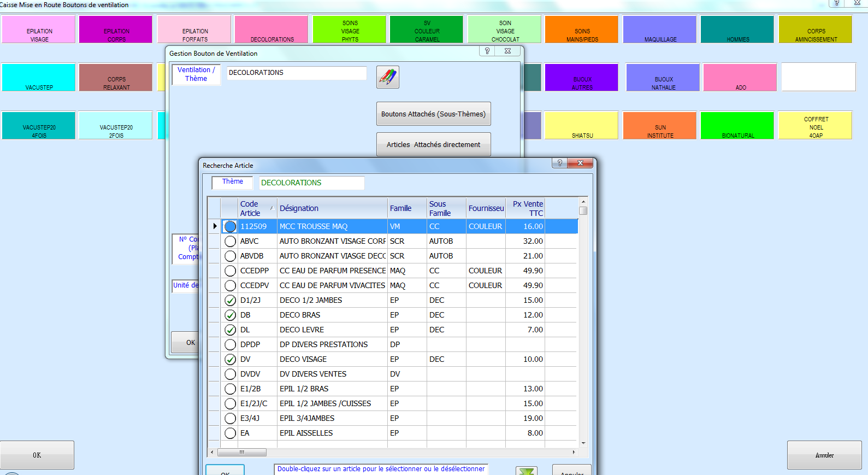Open help in Recherche Article title bar
Image resolution: width=868 pixels, height=475 pixels.
(559, 163)
